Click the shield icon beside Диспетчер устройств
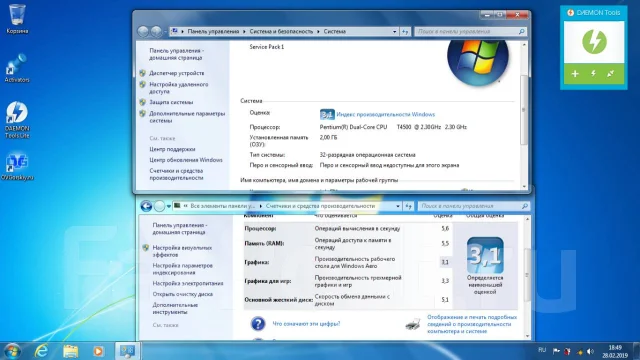Screen dimensions: 640x360 (x=142, y=73)
